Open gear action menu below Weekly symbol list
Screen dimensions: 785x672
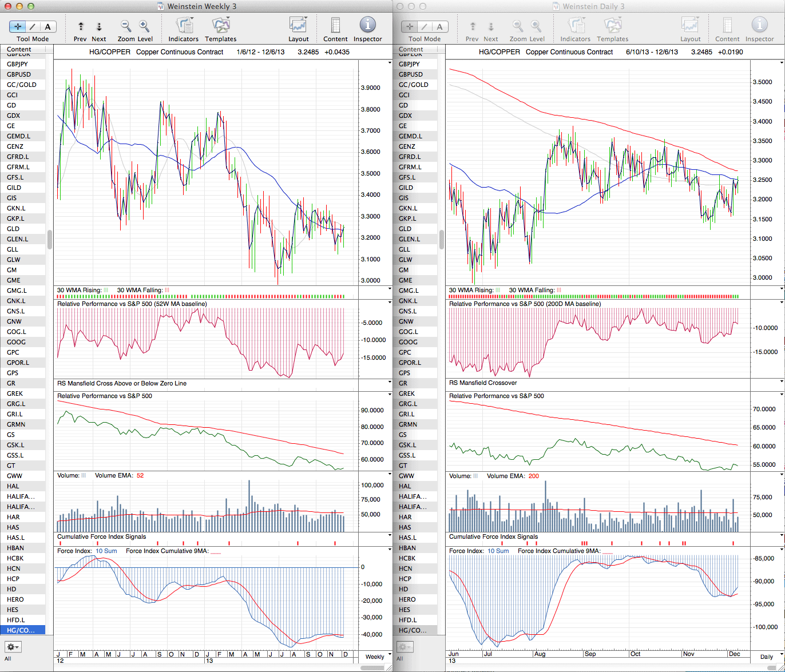(13, 647)
